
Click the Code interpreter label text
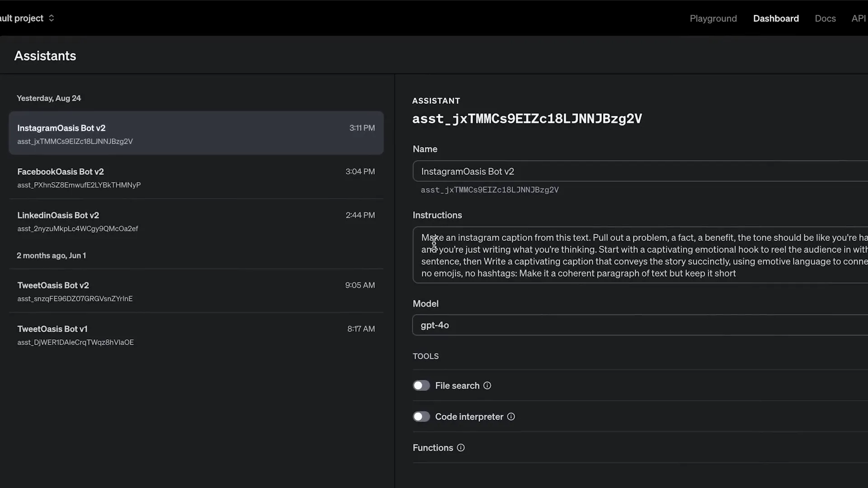[469, 417]
